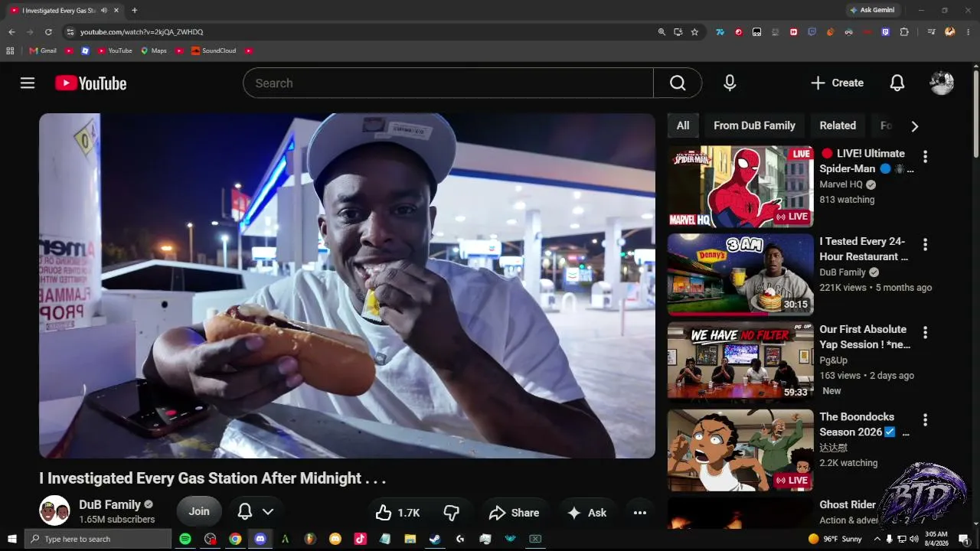The image size is (980, 551).
Task: Open Chrome extensions puzzle icon
Action: pyautogui.click(x=904, y=32)
